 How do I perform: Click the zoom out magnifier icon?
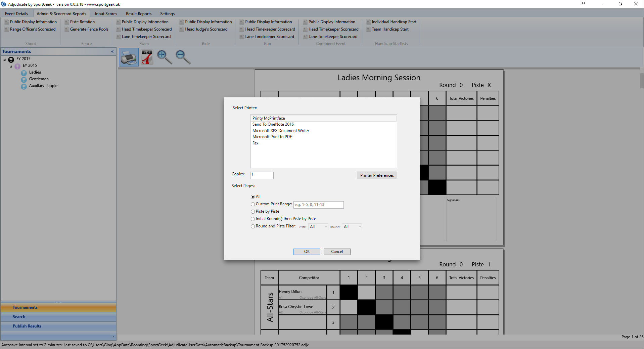[x=183, y=57]
